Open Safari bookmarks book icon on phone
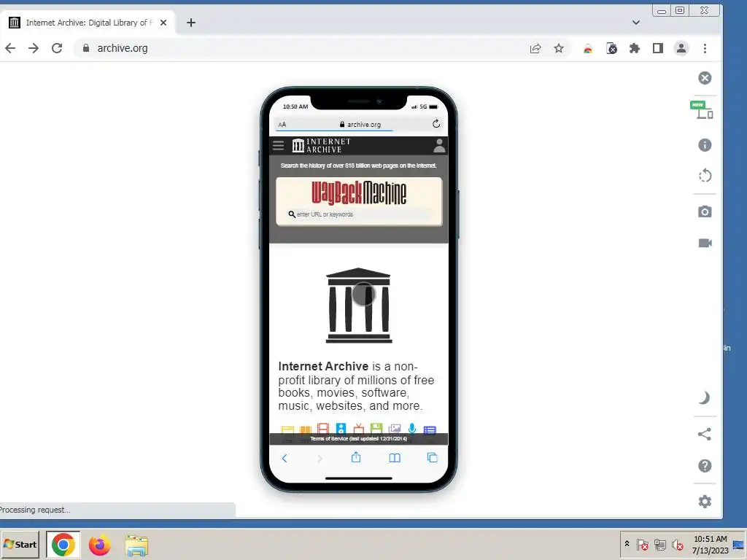 [x=395, y=458]
